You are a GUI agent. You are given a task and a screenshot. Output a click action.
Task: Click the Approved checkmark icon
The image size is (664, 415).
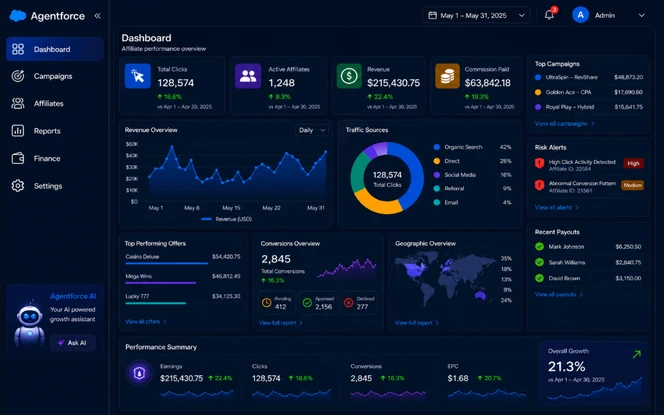[x=307, y=303]
